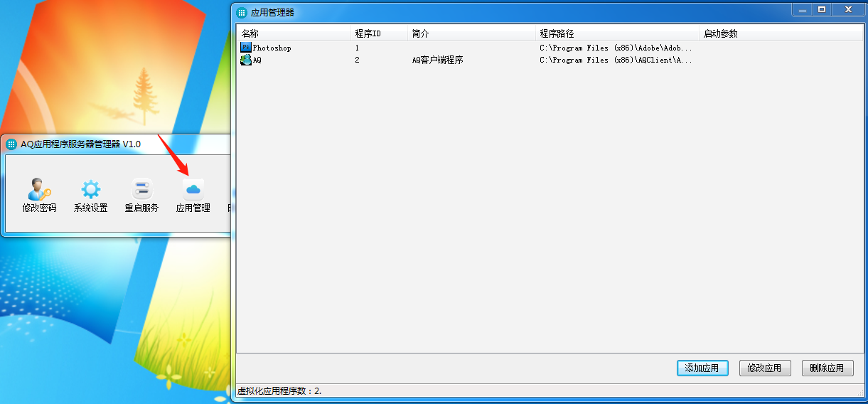Click the 应用管理器 title bar icon
Image resolution: width=868 pixels, height=404 pixels.
click(x=242, y=12)
